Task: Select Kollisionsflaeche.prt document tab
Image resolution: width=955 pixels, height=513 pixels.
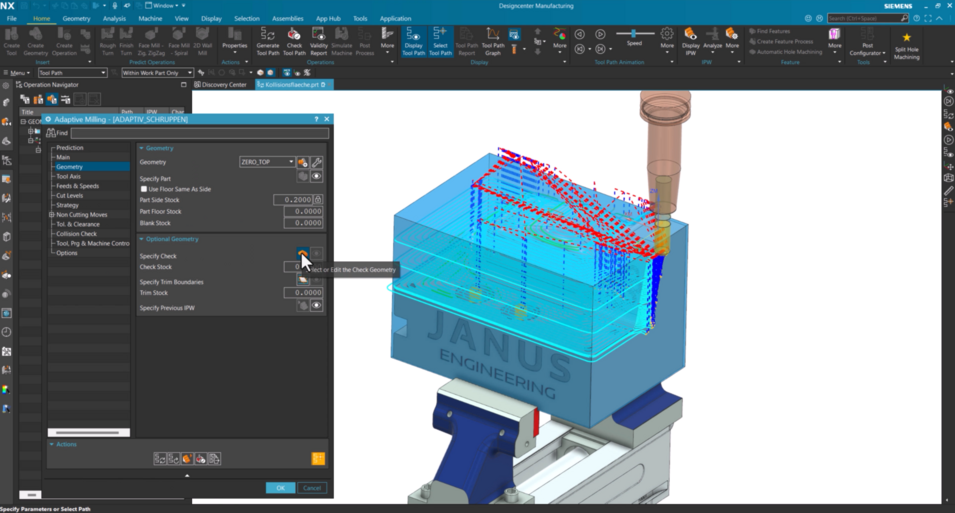Action: tap(292, 85)
